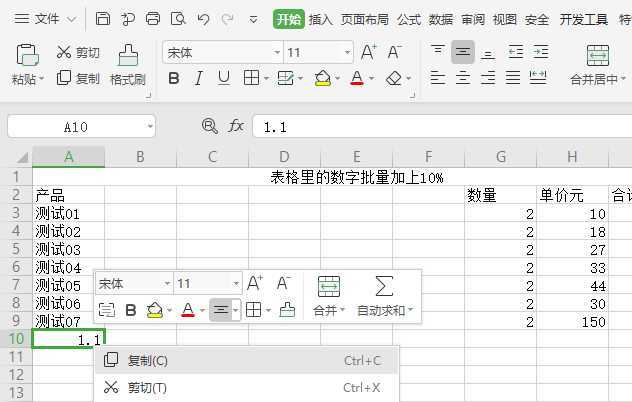Choose 复制(C) in the context menu
Image resolution: width=632 pixels, height=402 pixels.
[245, 360]
